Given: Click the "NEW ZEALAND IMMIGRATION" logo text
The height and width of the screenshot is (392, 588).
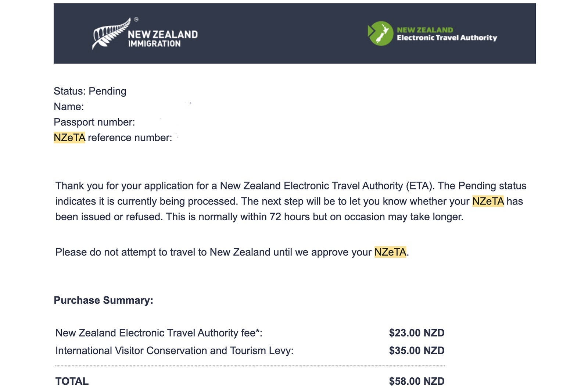Looking at the screenshot, I should [162, 39].
